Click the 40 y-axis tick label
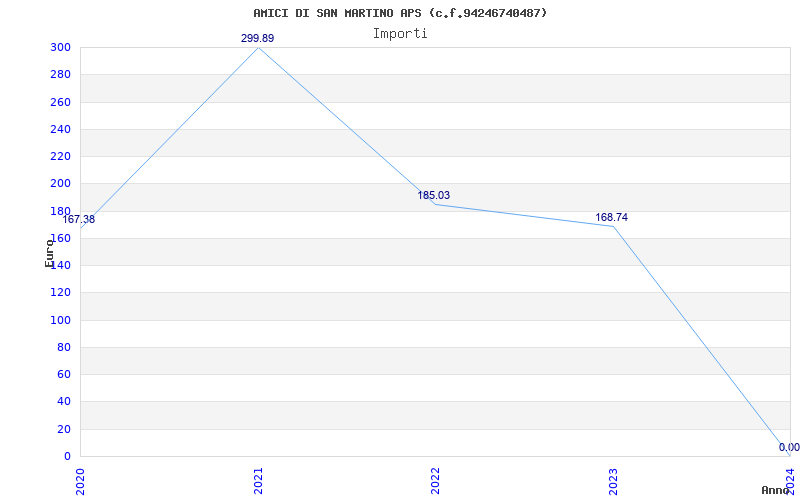Screen dimensions: 800x500 [x=63, y=402]
